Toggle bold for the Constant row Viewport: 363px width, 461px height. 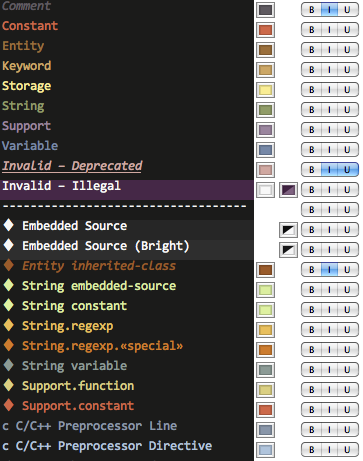tap(311, 30)
